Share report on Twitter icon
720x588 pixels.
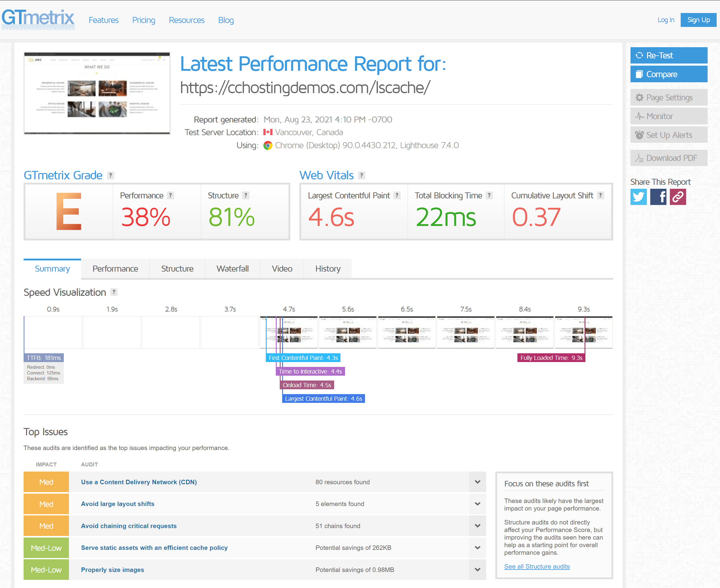(638, 197)
